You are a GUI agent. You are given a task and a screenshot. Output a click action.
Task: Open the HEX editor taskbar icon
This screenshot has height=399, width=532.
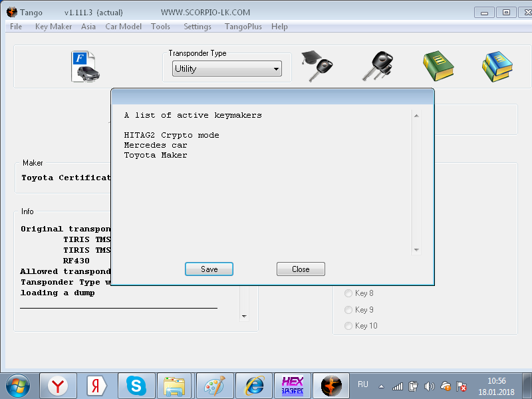click(293, 386)
